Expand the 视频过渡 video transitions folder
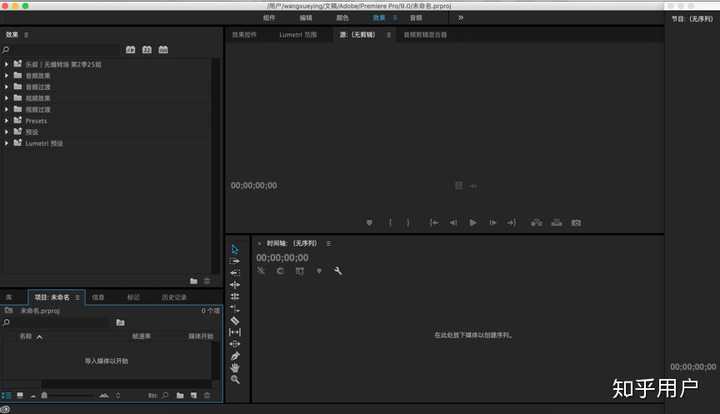 pos(6,109)
